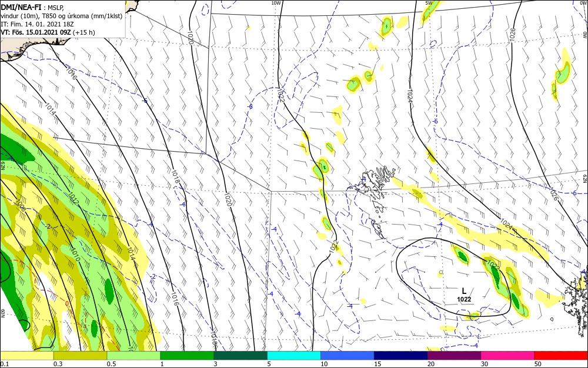588x368 pixels.
Task: Click the "0.5" legend scale value
Action: 111,364
